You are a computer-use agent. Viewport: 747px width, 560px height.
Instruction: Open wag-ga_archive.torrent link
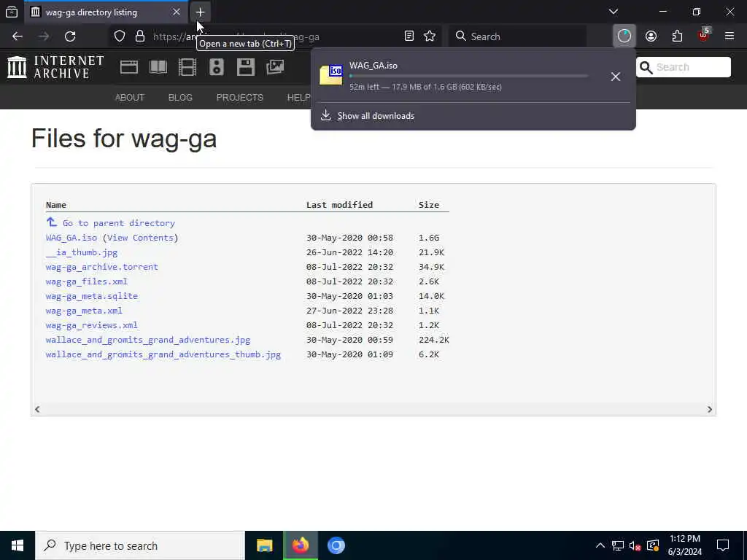[101, 267]
